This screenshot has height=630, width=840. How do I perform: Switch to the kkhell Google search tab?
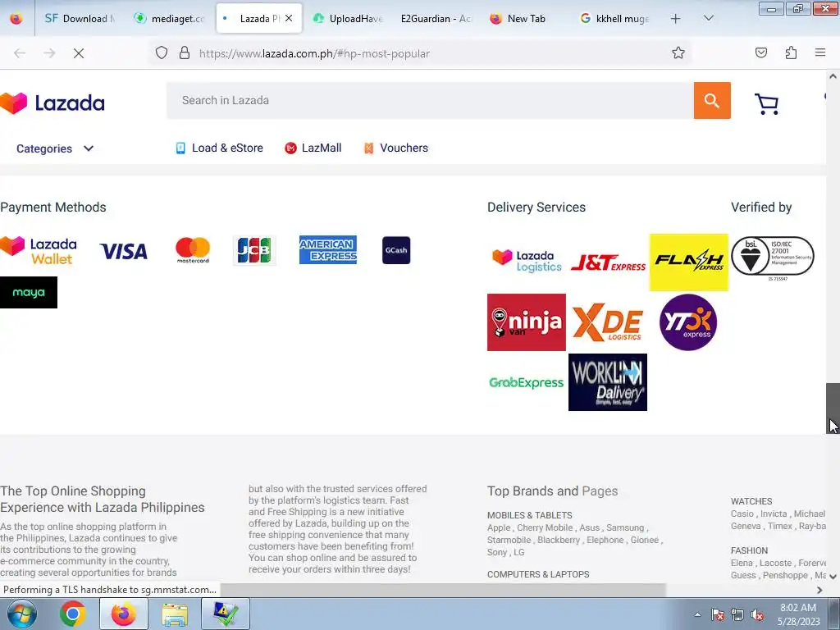(615, 18)
